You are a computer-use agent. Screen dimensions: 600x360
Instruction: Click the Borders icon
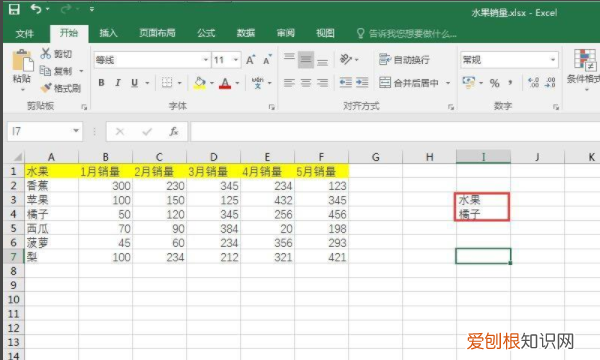[x=167, y=83]
